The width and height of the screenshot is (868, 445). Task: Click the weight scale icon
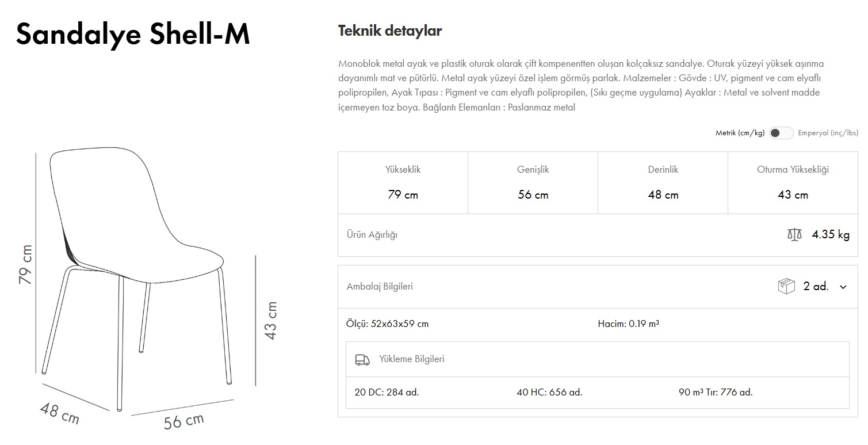[x=794, y=235]
